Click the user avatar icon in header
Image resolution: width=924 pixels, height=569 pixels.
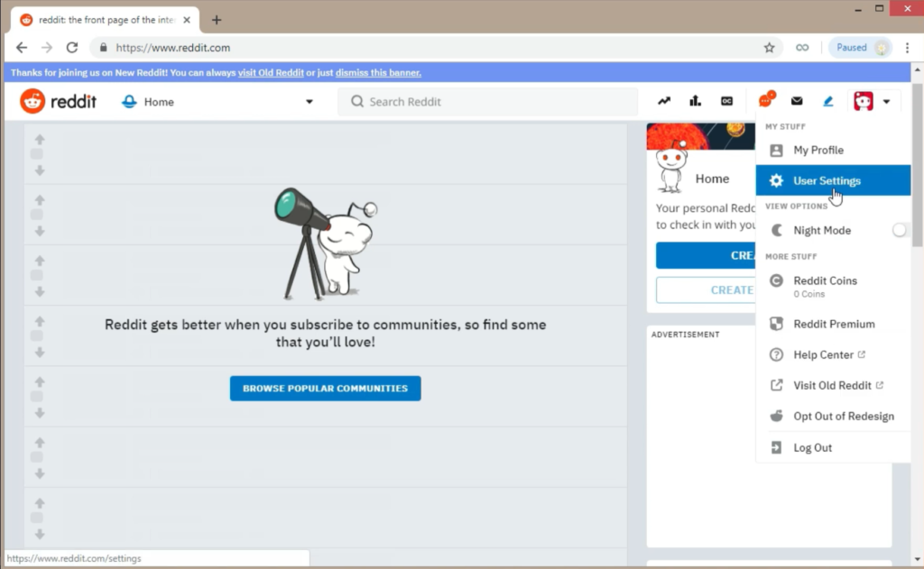click(x=864, y=101)
